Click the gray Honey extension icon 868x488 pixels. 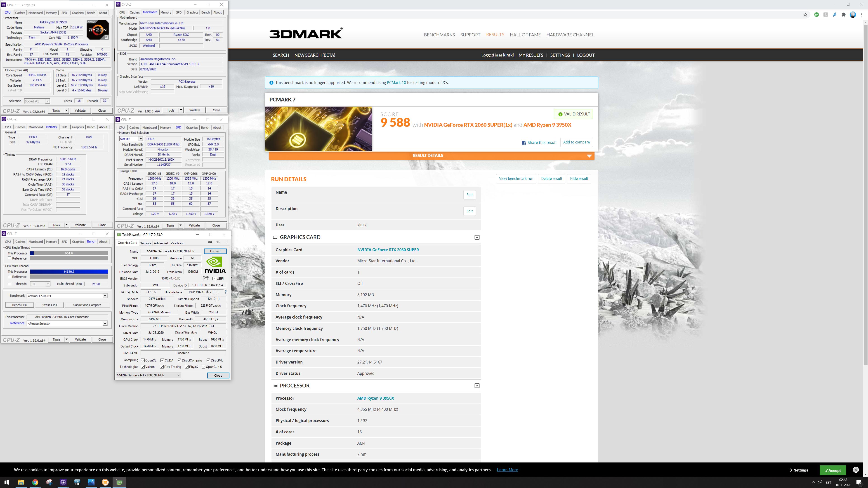click(826, 14)
